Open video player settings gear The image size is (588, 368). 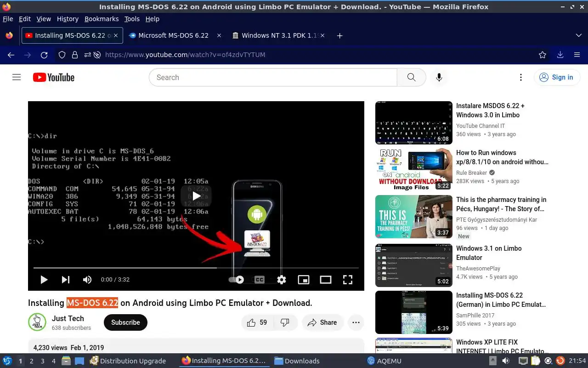[282, 280]
